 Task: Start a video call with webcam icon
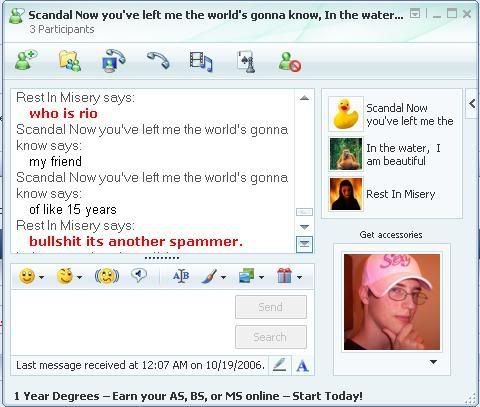[x=114, y=61]
